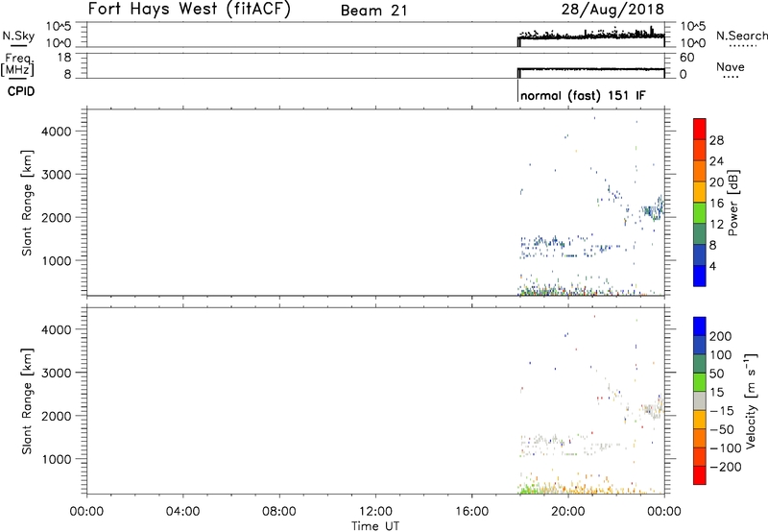Click the '08:00' time tick label

278,512
